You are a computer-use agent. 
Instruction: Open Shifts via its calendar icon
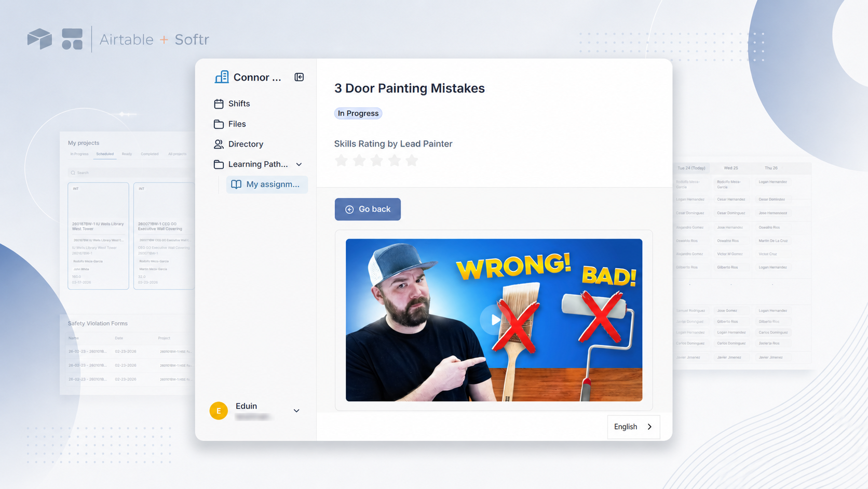pos(219,104)
